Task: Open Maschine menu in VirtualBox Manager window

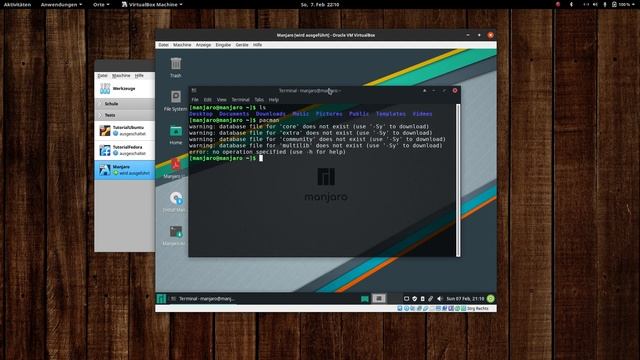Action: coord(121,76)
